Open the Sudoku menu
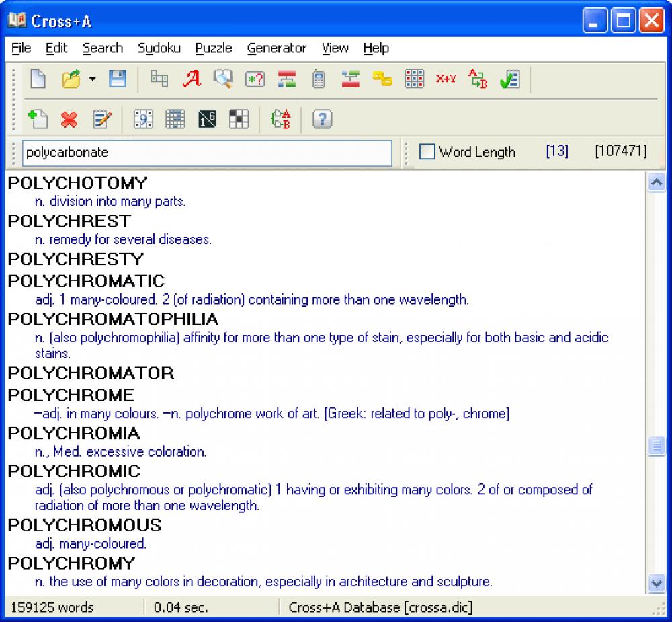 pos(159,48)
